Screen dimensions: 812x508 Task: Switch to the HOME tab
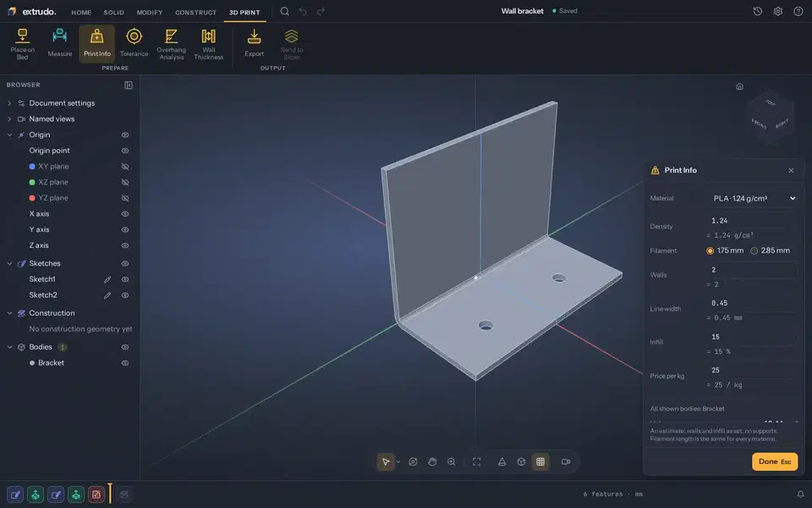tap(81, 12)
